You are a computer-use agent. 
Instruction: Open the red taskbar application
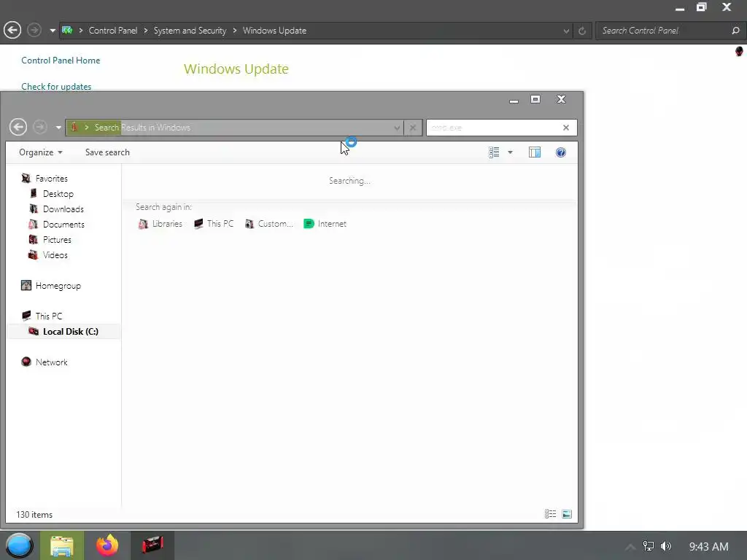click(152, 545)
